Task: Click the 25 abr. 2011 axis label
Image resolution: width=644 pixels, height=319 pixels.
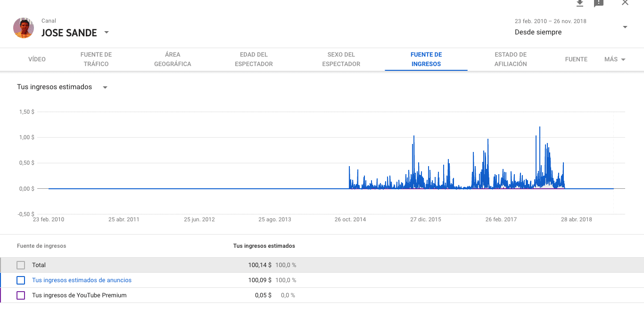Action: click(124, 219)
